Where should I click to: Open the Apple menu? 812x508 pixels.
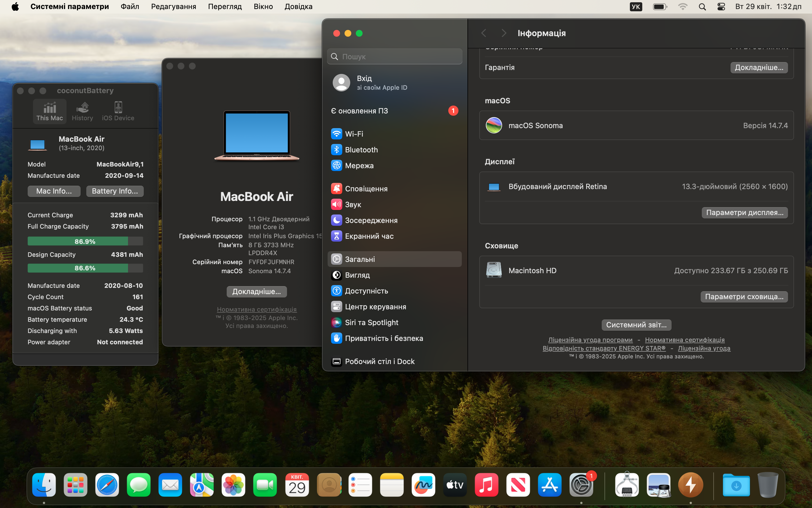(15, 6)
